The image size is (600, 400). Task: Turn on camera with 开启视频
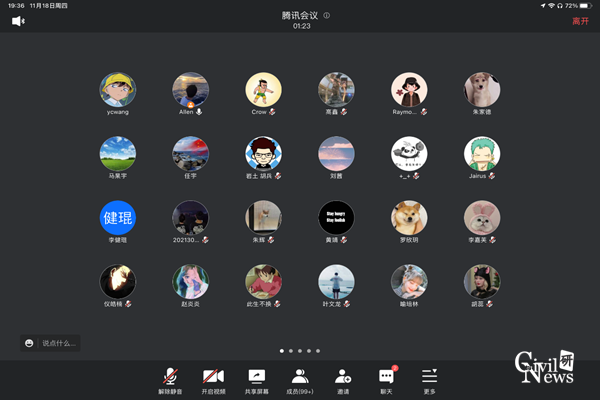click(x=213, y=379)
